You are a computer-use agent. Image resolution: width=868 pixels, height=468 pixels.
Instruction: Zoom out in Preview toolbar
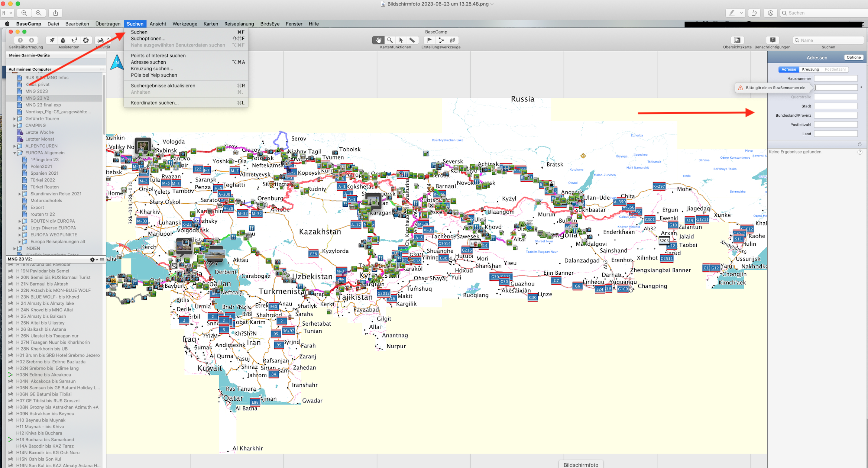[x=24, y=13]
